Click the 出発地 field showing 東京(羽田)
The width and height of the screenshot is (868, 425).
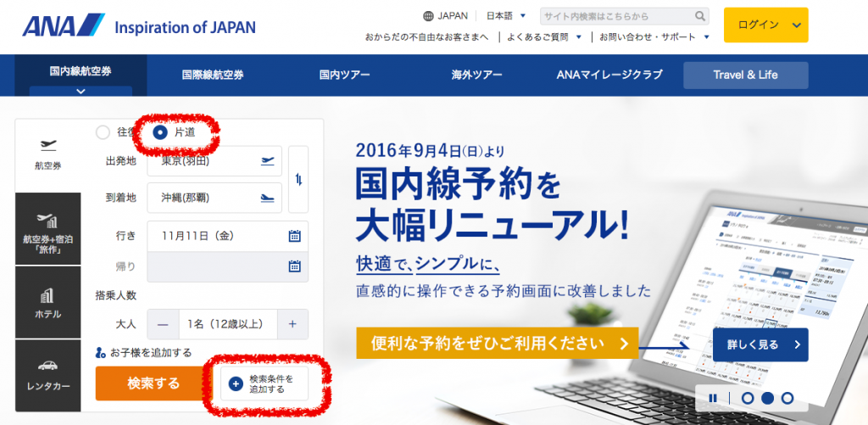pos(214,161)
